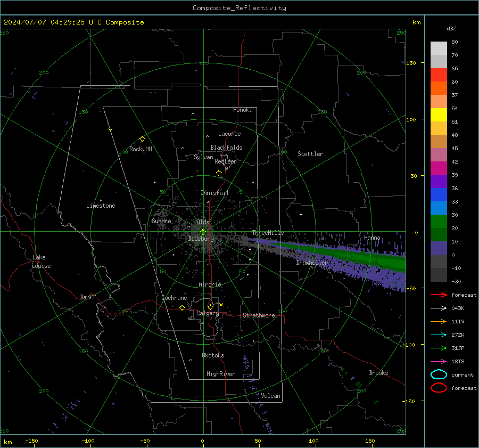
Task: Click the Cochrane town label
Action: 174,298
